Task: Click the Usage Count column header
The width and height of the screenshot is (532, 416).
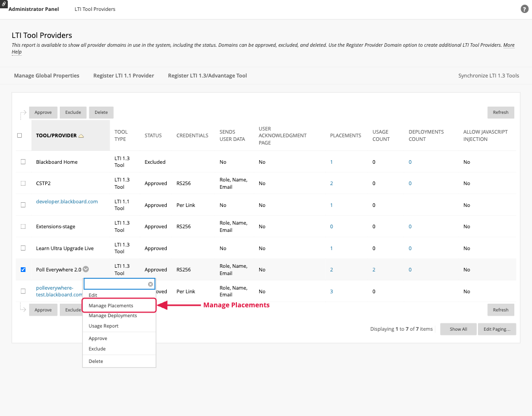Action: pos(381,136)
